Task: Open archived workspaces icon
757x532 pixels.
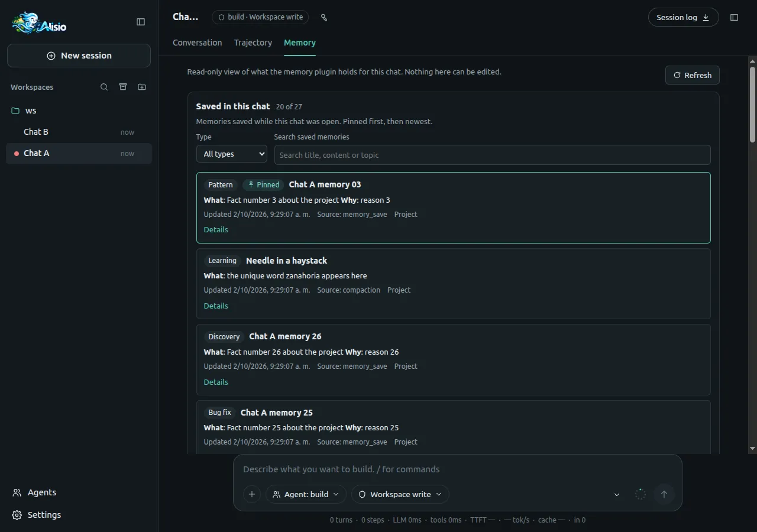Action: click(x=123, y=87)
